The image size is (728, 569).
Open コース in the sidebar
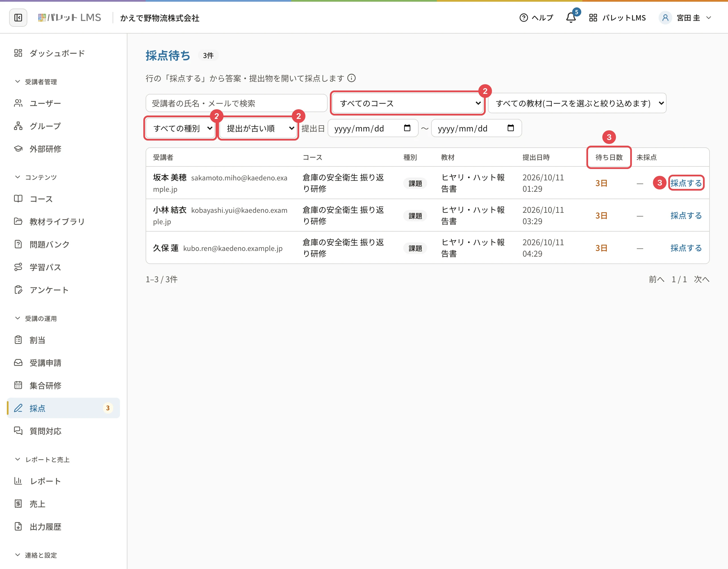pos(63,199)
